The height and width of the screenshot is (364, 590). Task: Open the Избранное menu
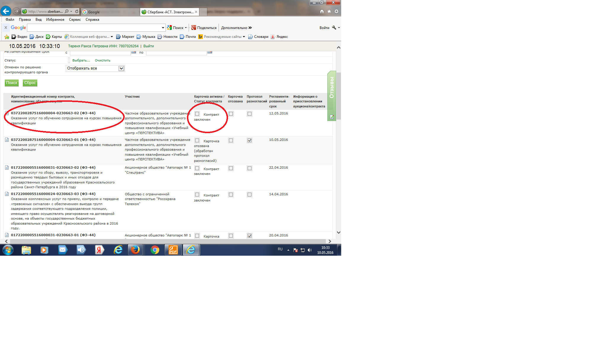pyautogui.click(x=55, y=20)
